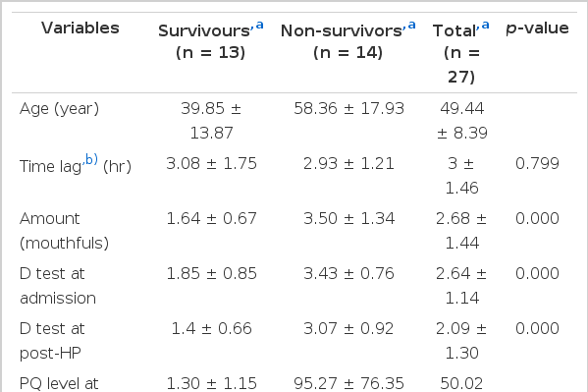Click the 3.07 ± 0.92 post-HP cell

(348, 328)
